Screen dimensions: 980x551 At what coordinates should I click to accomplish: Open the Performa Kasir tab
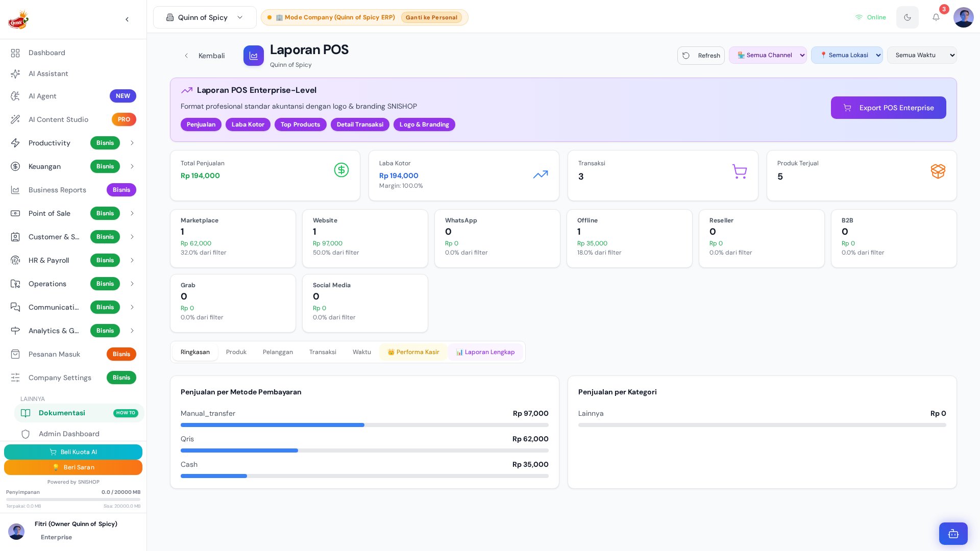pyautogui.click(x=413, y=352)
